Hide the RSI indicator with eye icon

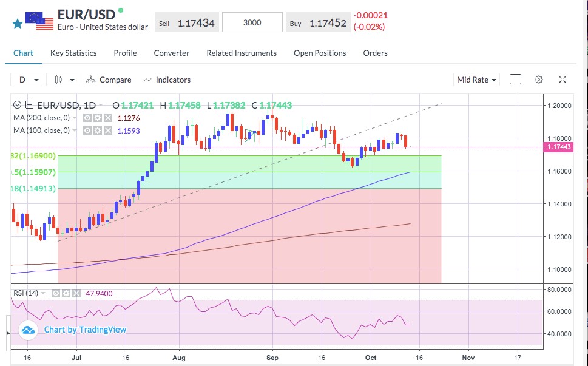tap(55, 293)
